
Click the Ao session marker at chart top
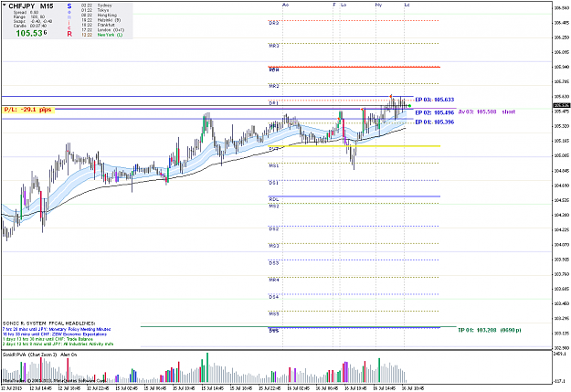(285, 5)
